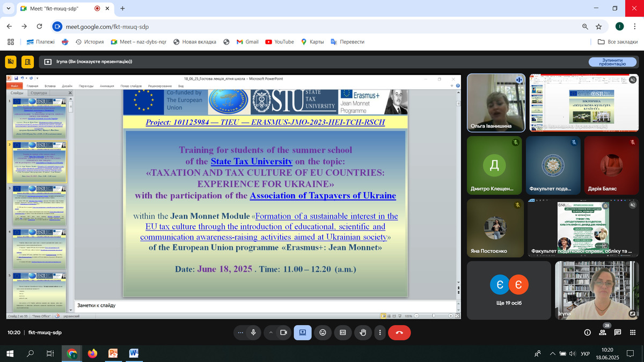This screenshot has width=644, height=362.
Task: Open the YouTube bookmark
Action: click(x=280, y=42)
